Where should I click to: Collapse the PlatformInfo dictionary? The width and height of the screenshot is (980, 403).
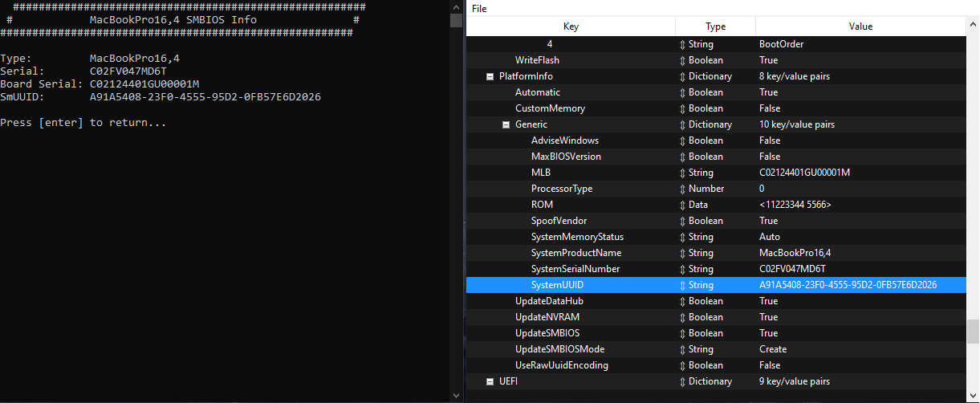tap(490, 76)
